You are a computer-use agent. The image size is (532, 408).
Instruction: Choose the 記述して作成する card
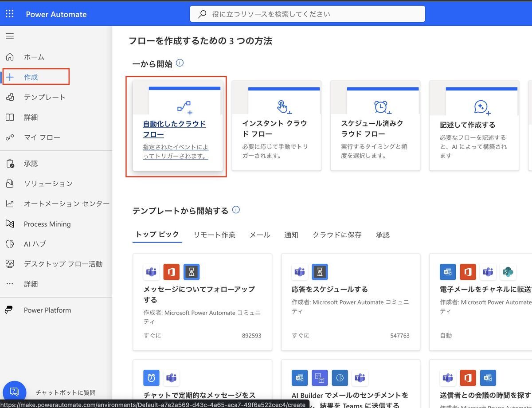coord(474,126)
